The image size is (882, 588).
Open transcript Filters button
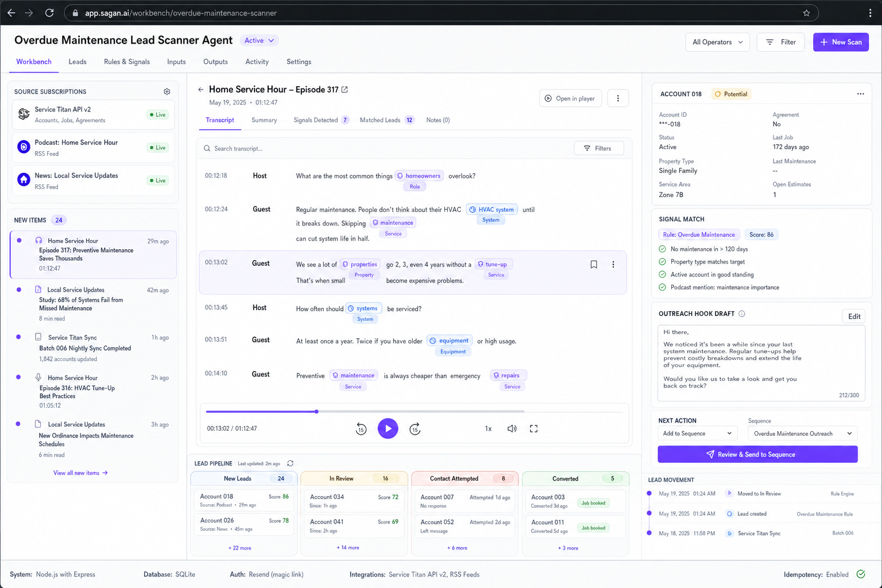(x=599, y=148)
